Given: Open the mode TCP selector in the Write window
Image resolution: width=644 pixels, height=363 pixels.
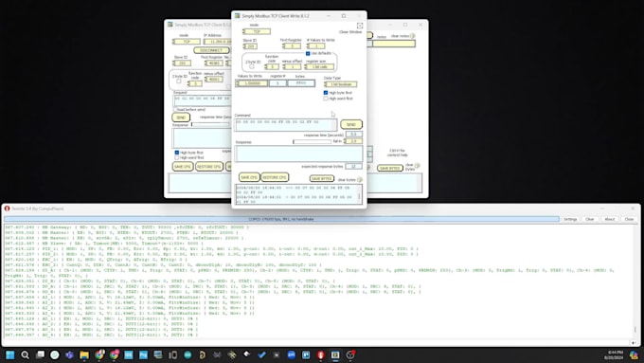Looking at the screenshot, I should pos(257,31).
